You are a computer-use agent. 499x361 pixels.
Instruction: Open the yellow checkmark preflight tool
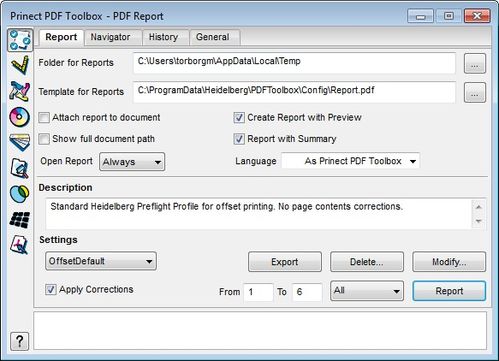coord(20,65)
